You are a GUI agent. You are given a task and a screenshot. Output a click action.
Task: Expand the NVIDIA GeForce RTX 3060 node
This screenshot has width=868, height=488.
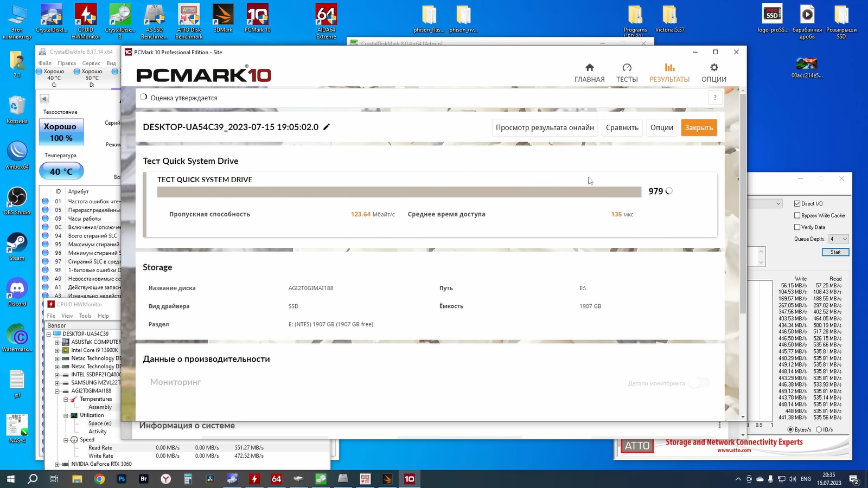click(57, 464)
